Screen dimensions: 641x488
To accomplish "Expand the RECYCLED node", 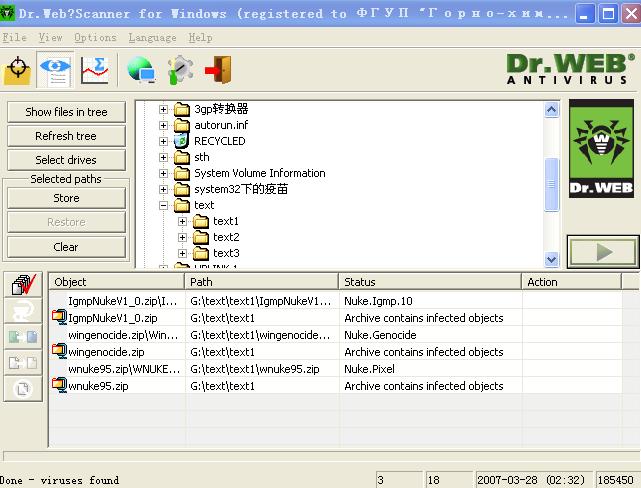I will tap(163, 141).
